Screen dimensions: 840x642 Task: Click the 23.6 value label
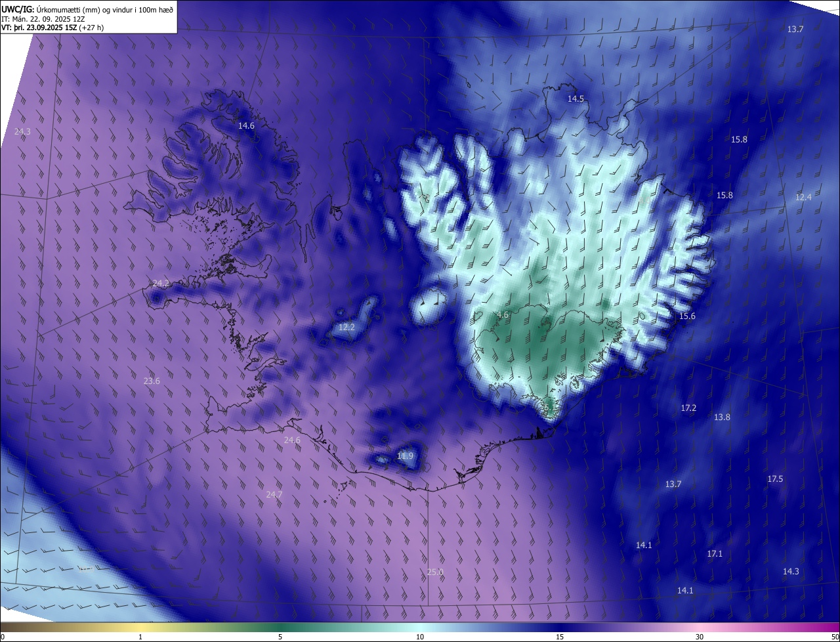pos(152,381)
